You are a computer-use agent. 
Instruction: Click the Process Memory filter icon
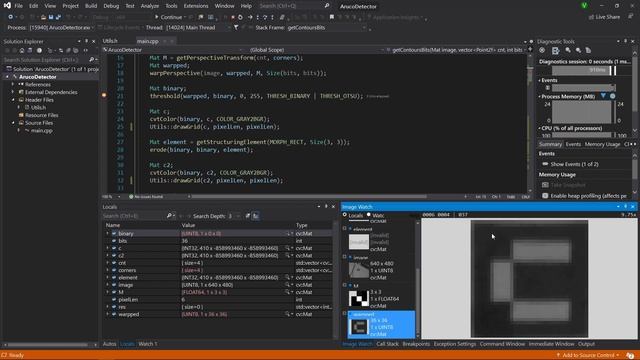coord(603,96)
